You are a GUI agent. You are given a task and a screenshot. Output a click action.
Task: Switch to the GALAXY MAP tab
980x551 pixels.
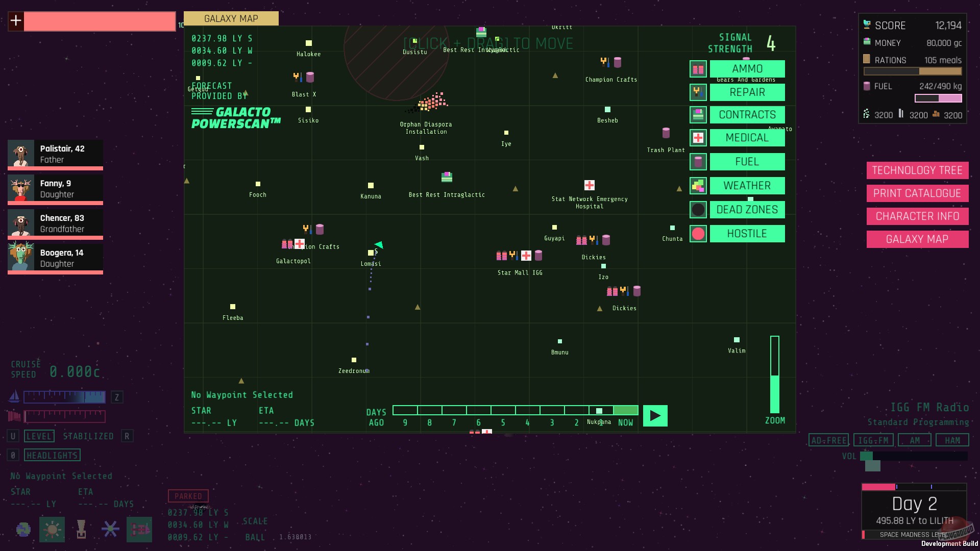231,19
